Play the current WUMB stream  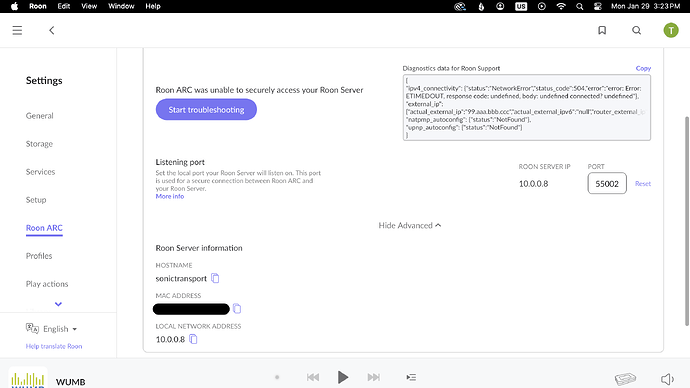[x=343, y=377]
